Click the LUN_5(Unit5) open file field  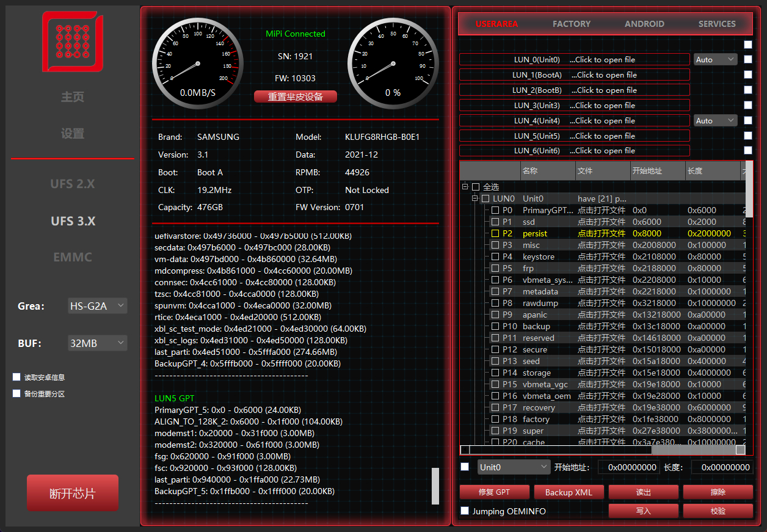click(x=575, y=136)
